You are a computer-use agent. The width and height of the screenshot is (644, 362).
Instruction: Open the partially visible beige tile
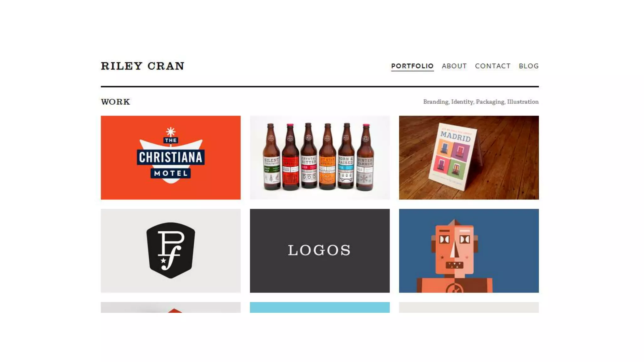[x=469, y=307]
